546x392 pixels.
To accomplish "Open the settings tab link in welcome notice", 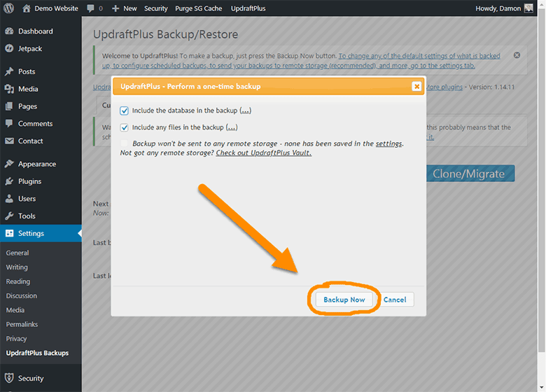I will [x=301, y=61].
